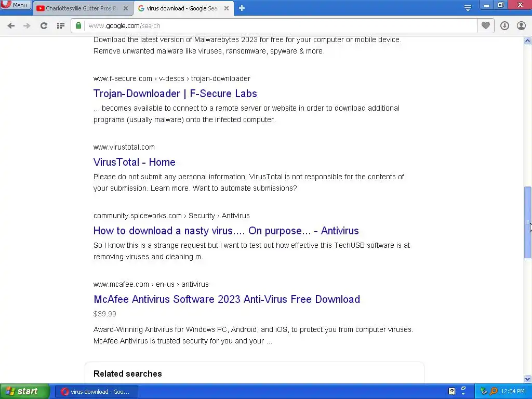Restore down the Opera browser window
The width and height of the screenshot is (532, 399).
(501, 5)
